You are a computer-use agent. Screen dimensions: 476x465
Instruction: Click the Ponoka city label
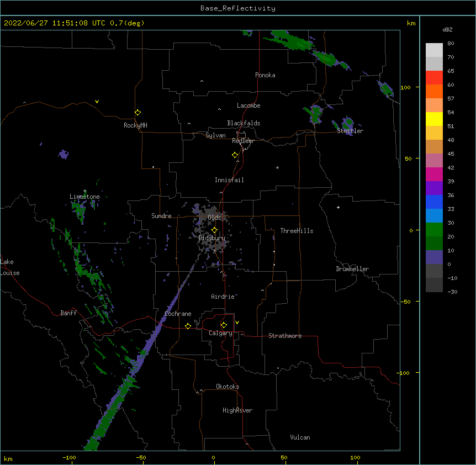(x=265, y=75)
